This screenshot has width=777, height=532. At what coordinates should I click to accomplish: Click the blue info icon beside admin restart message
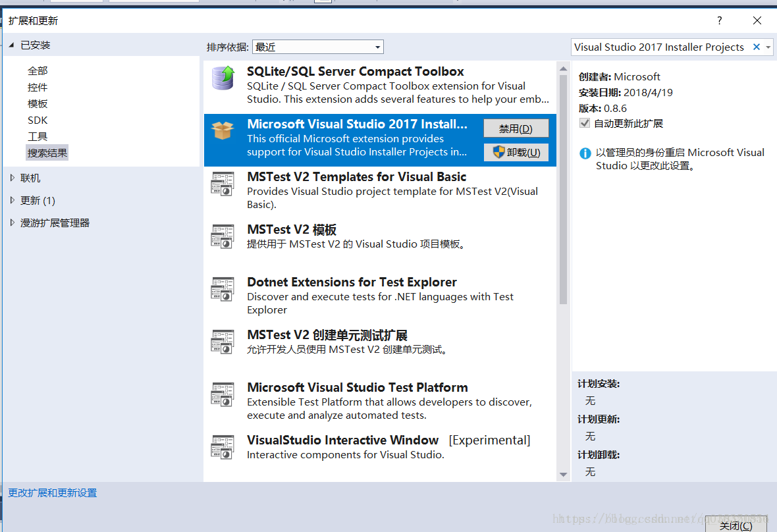click(585, 153)
